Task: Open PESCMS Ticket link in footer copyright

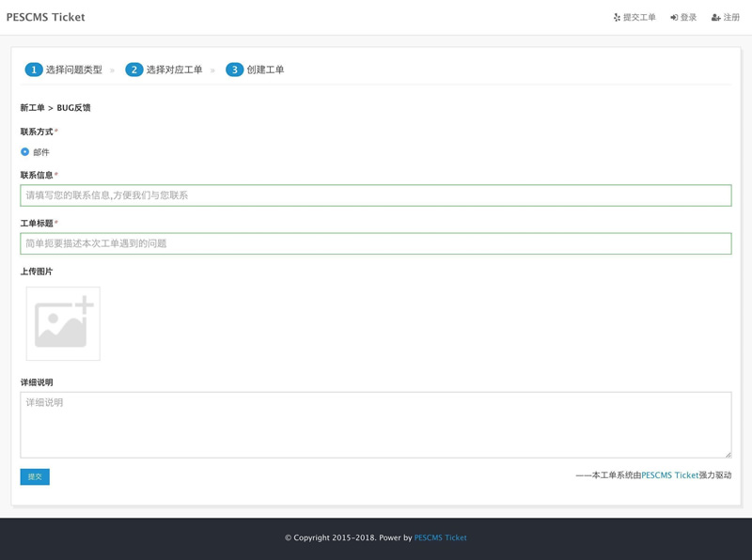Action: pyautogui.click(x=440, y=537)
